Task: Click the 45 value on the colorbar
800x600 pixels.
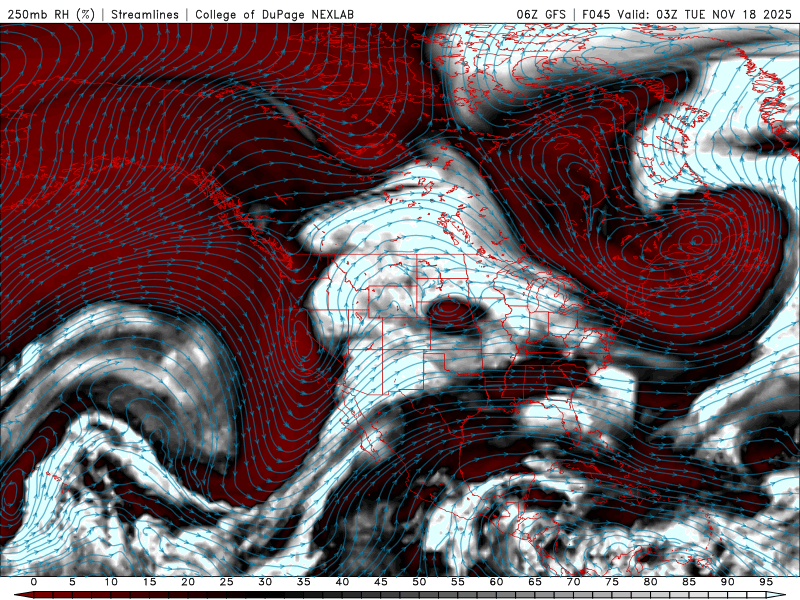Action: 381,582
